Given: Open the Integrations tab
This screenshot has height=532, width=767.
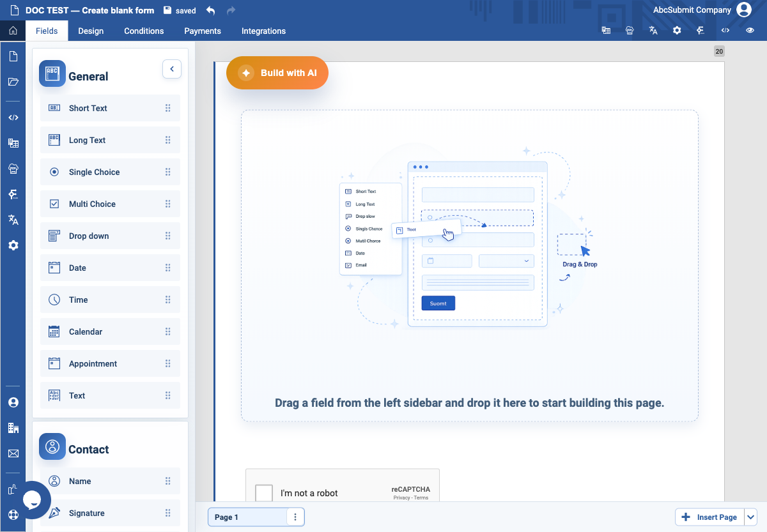Looking at the screenshot, I should [263, 31].
